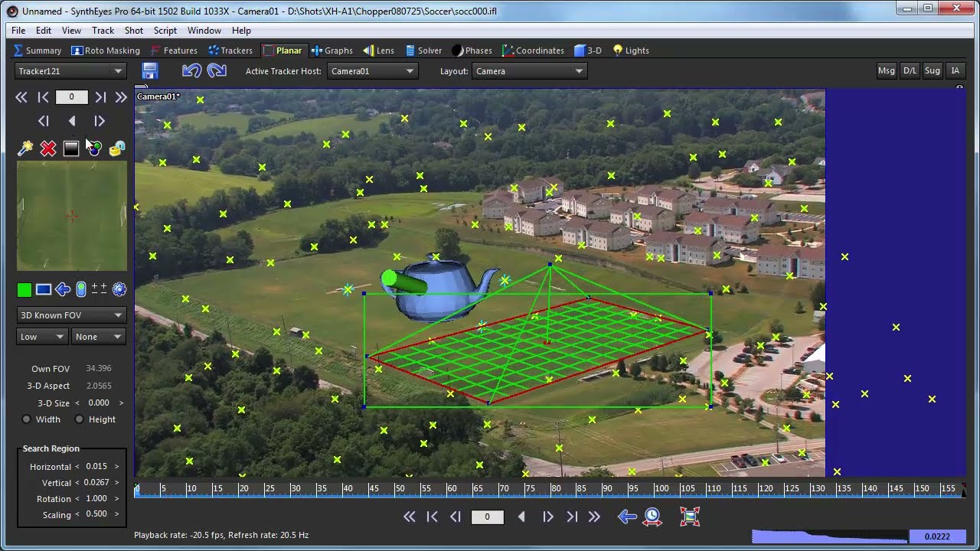
Task: Click the Save file icon
Action: coord(149,71)
